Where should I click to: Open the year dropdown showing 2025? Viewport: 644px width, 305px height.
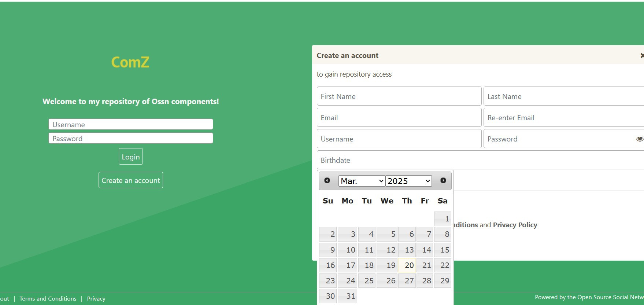coord(408,181)
